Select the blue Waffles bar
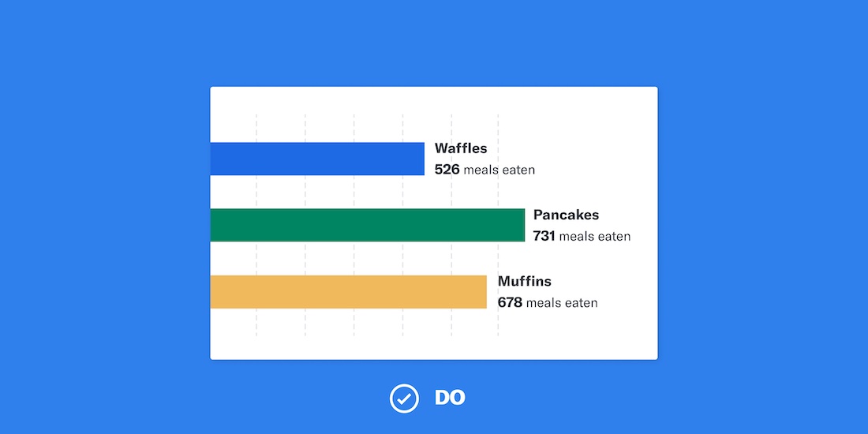Screen dimensions: 868x434 click(317, 159)
